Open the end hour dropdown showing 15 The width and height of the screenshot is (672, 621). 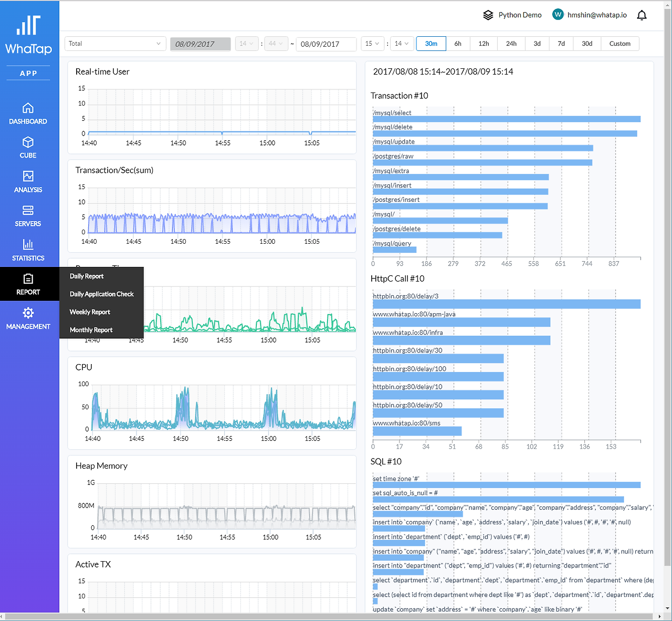tap(373, 44)
